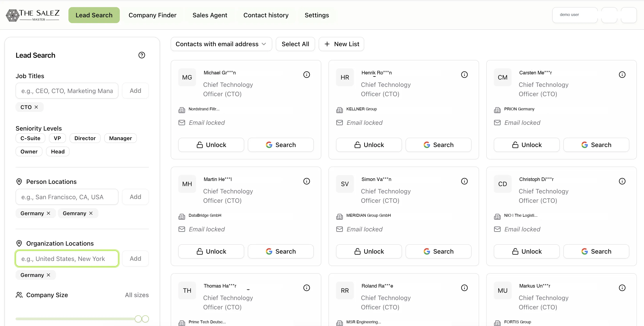The image size is (644, 326).
Task: Open the Contact history section
Action: point(266,15)
